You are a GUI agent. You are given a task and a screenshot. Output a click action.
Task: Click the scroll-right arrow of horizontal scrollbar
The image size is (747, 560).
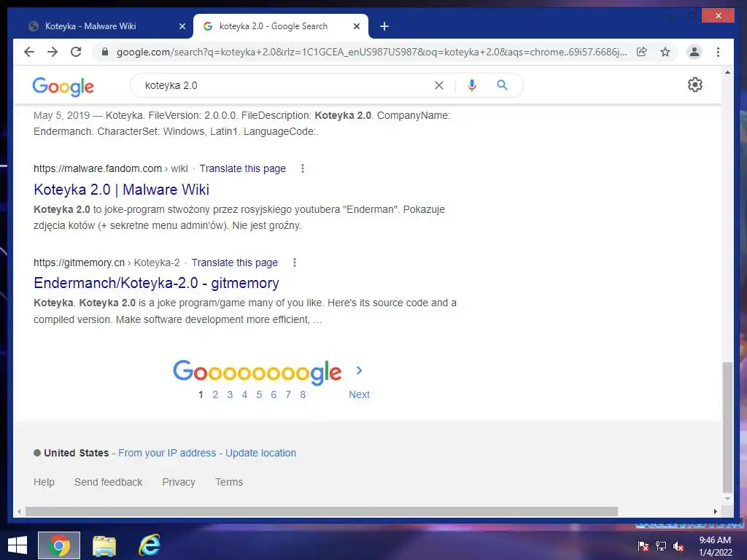tap(716, 511)
